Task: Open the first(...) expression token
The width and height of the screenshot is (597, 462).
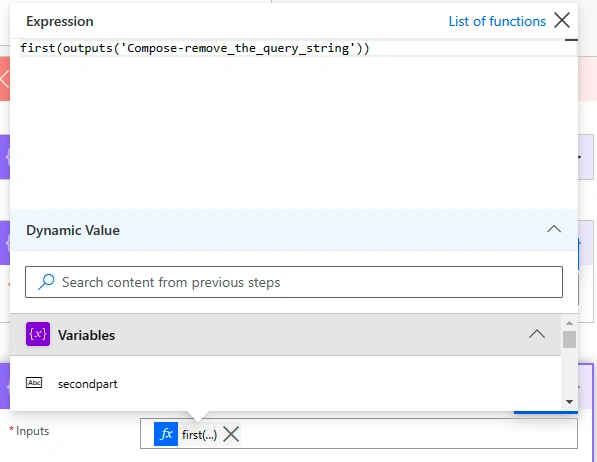Action: pos(199,435)
